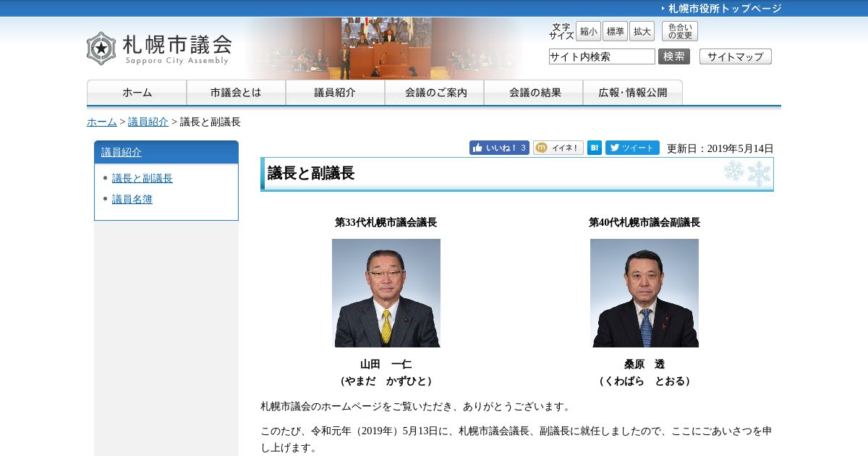Open 議長と副議長 in the sidebar

[x=142, y=178]
